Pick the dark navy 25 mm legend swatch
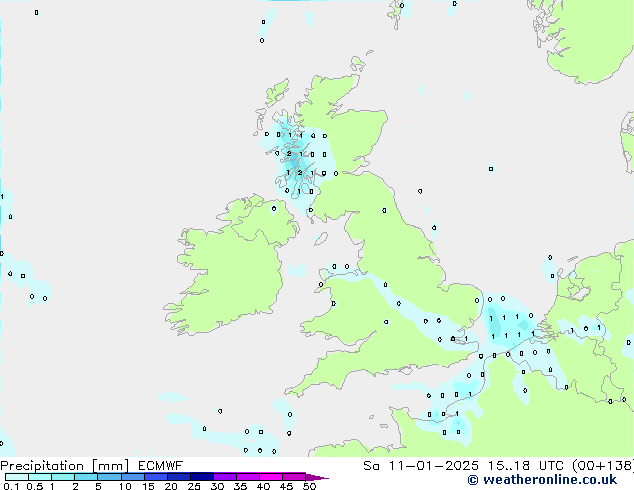This screenshot has height=490, width=634. [x=201, y=477]
